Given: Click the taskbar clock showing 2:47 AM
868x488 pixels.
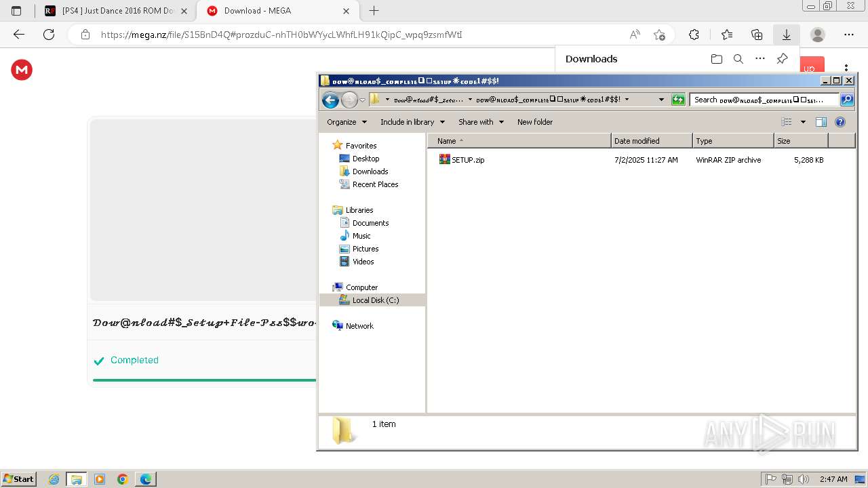Looking at the screenshot, I should pos(833,479).
